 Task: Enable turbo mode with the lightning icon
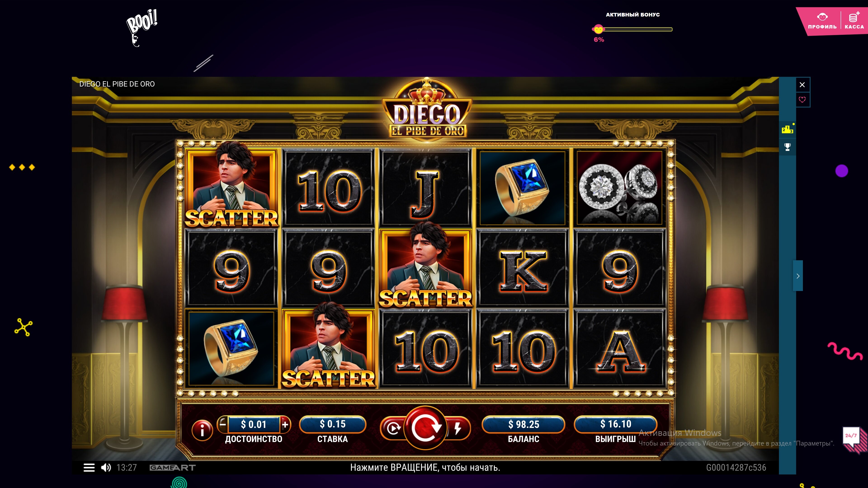pos(458,428)
